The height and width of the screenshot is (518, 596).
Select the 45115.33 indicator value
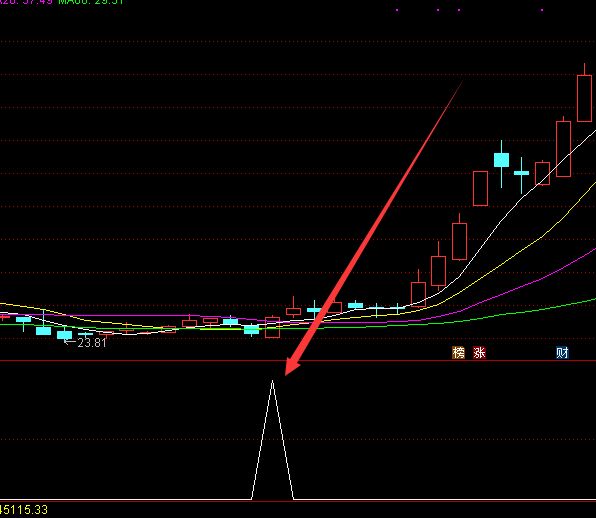coord(24,510)
